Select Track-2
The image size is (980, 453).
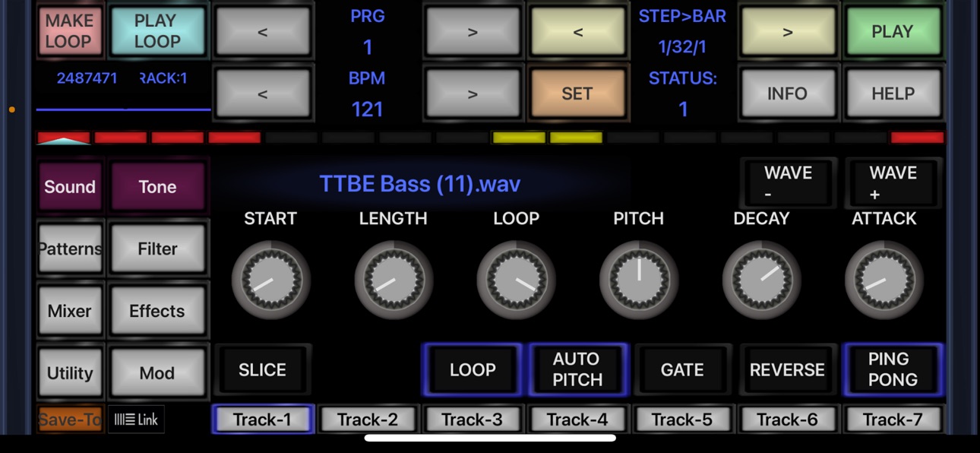(x=368, y=420)
